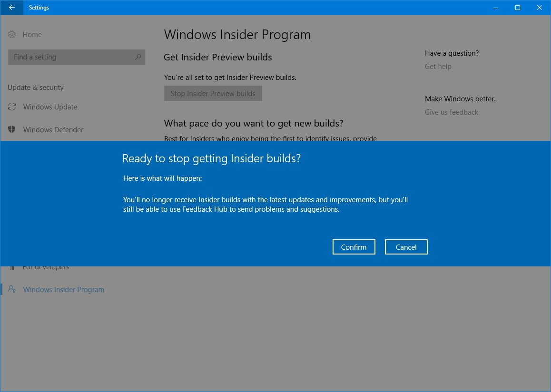Click the Home label in sidebar

click(32, 34)
